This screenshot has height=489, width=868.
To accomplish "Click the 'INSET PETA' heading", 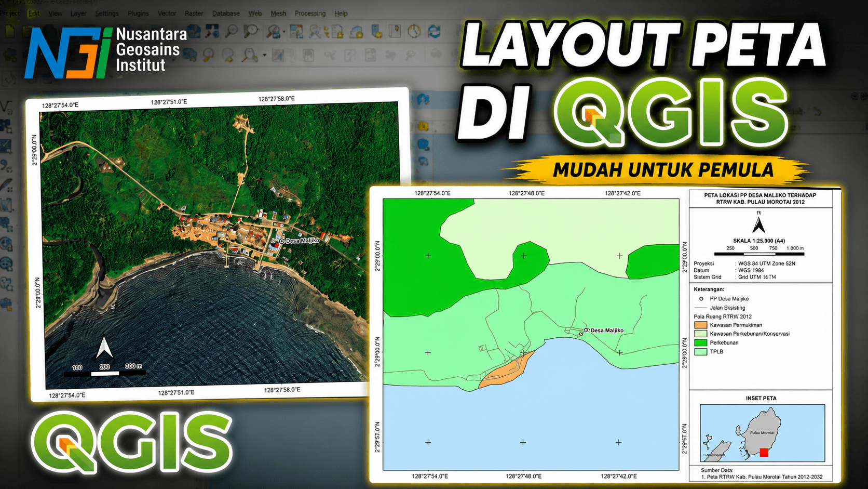I will click(x=761, y=398).
